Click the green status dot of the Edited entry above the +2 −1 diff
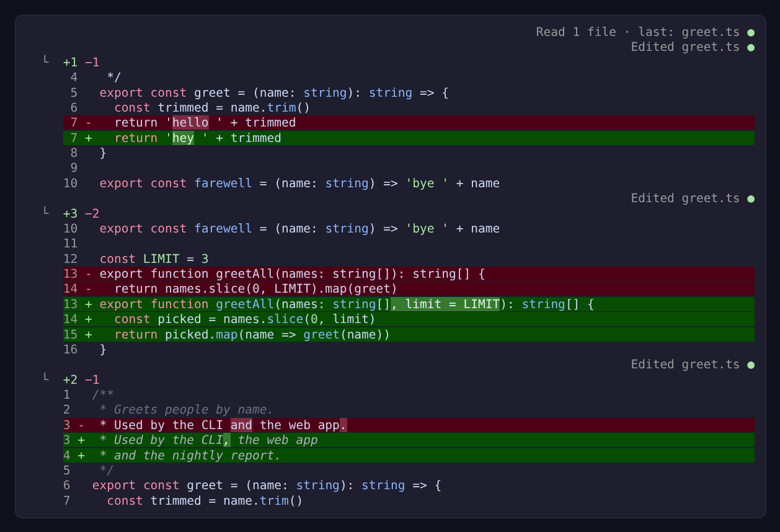The image size is (780, 532). [751, 365]
